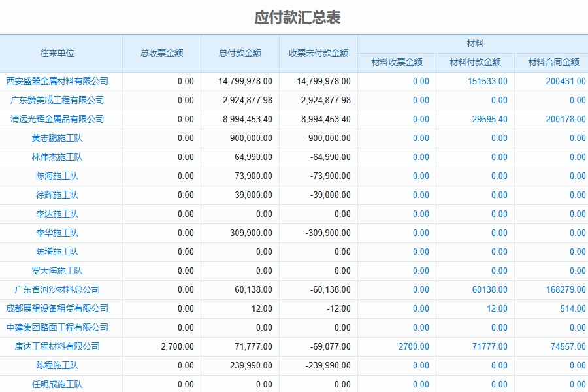Viewport: 588px width, 392px height.
Task: Open 林伟杰施工队 link
Action: pyautogui.click(x=61, y=157)
